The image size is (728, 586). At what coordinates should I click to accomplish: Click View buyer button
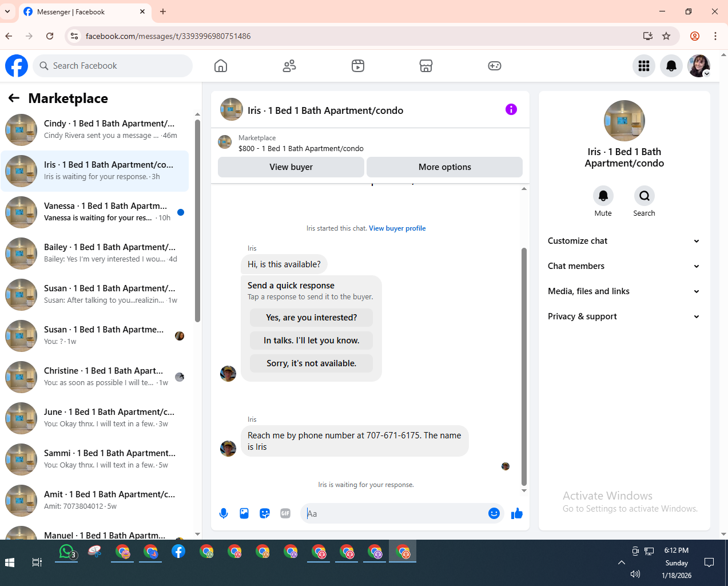(291, 167)
